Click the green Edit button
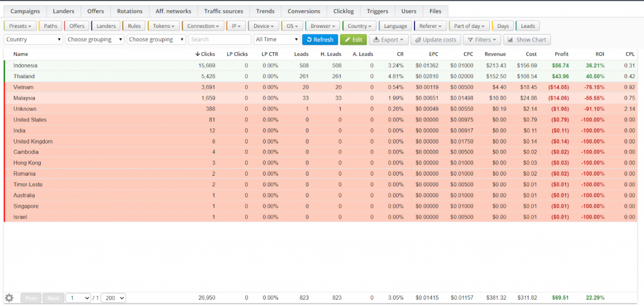The image size is (644, 306). (x=353, y=40)
